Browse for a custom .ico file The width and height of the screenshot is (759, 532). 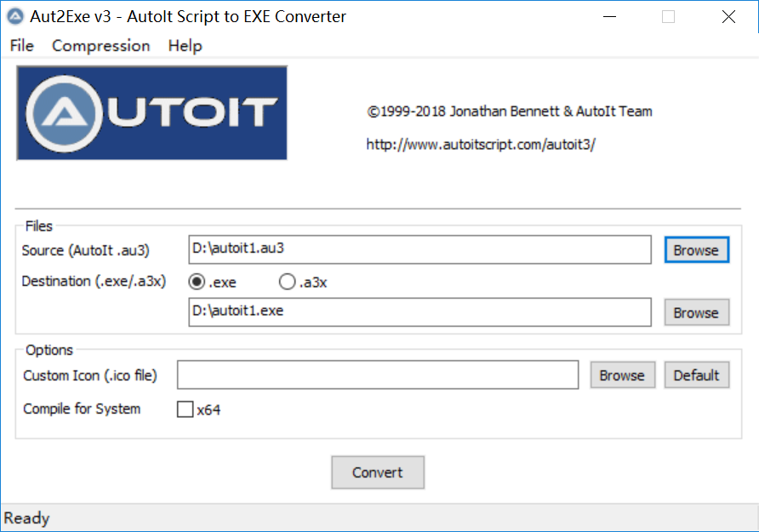(623, 375)
